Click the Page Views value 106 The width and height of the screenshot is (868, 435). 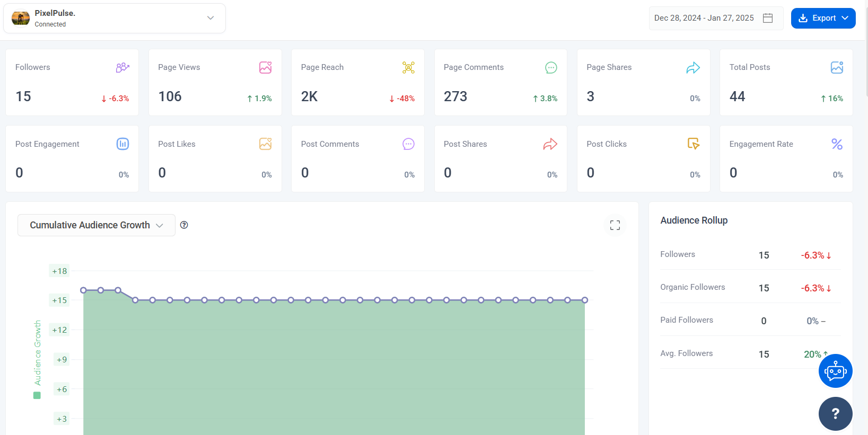coord(170,96)
